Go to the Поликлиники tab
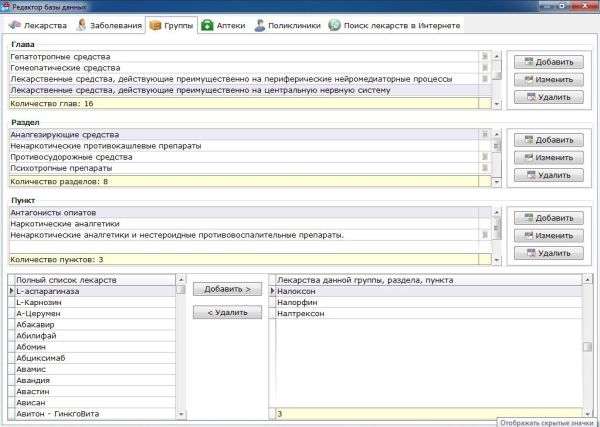This screenshot has height=427, width=600. click(287, 26)
